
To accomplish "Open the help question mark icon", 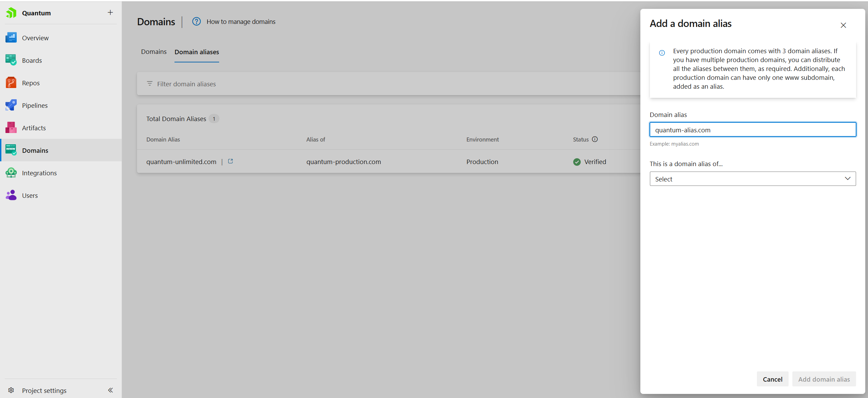I will pyautogui.click(x=196, y=21).
